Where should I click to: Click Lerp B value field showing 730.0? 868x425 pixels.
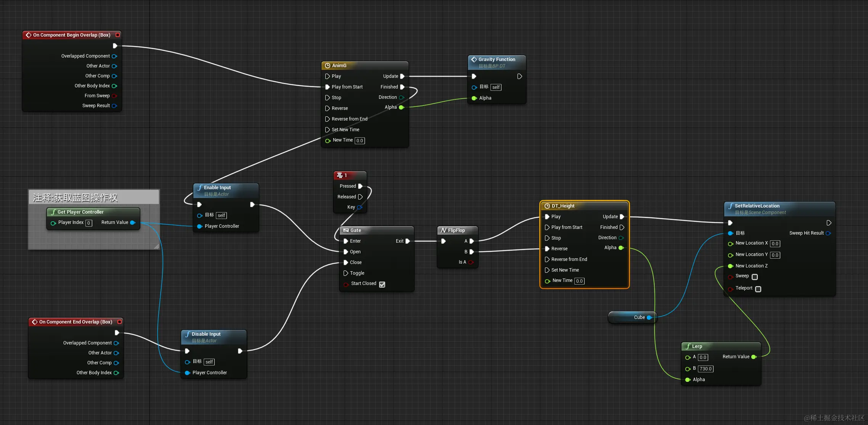(705, 369)
